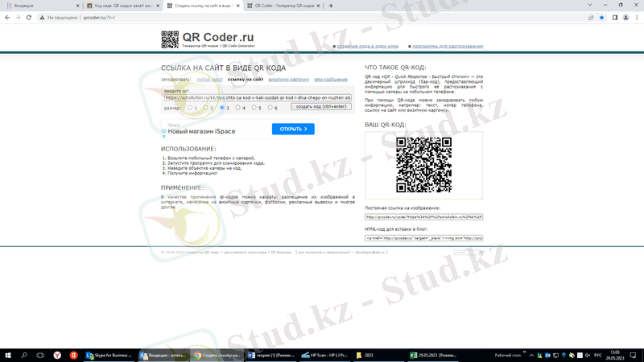This screenshot has height=362, width=644.
Task: Open tab search chevron in title bar
Action: click(590, 6)
